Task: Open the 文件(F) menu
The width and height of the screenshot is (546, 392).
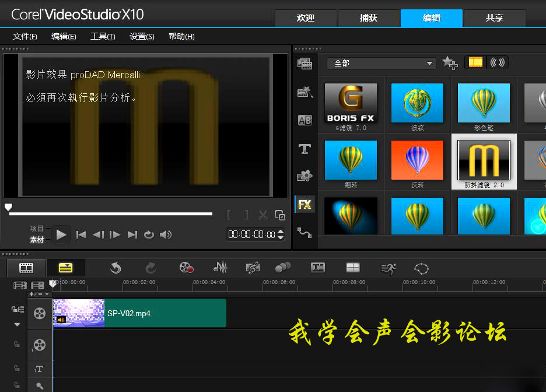Action: pos(24,36)
